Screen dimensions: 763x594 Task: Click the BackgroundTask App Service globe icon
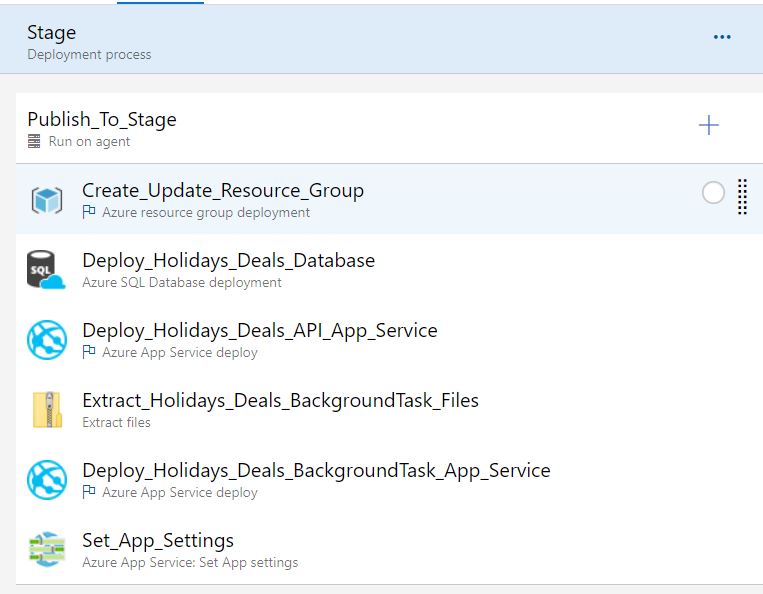point(47,480)
